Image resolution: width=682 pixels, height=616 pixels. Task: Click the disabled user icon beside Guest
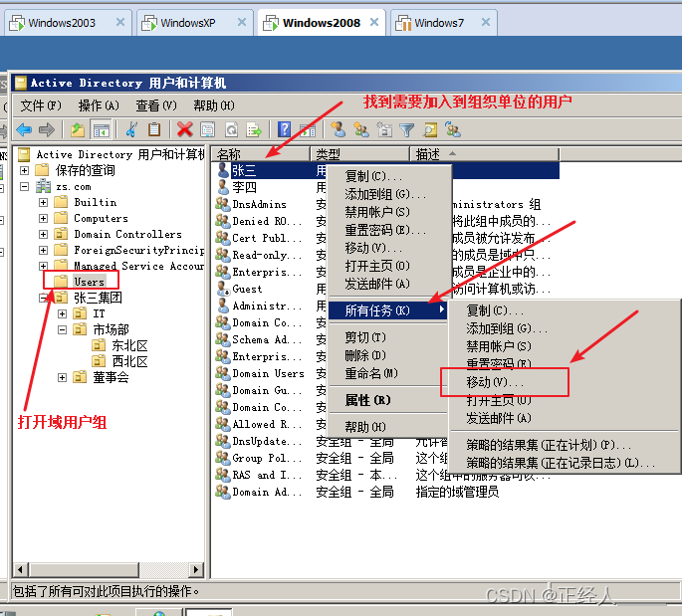pos(223,289)
